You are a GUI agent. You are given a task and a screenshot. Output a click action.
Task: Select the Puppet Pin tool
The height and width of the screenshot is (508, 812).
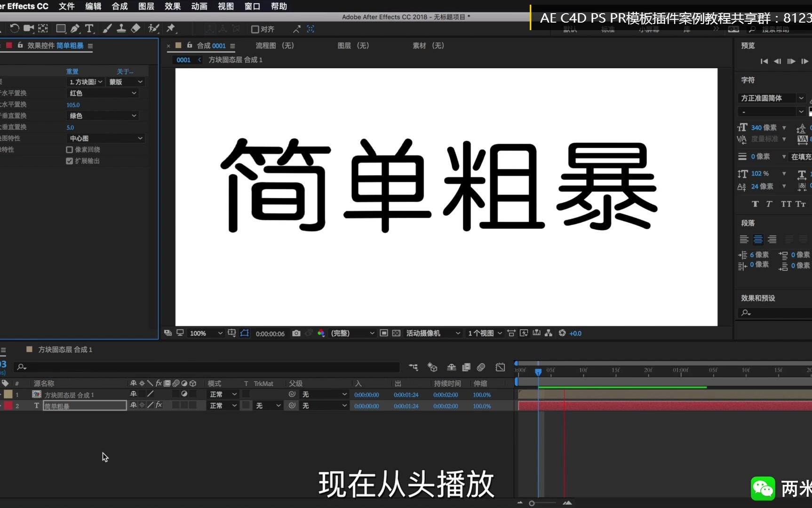pyautogui.click(x=171, y=29)
